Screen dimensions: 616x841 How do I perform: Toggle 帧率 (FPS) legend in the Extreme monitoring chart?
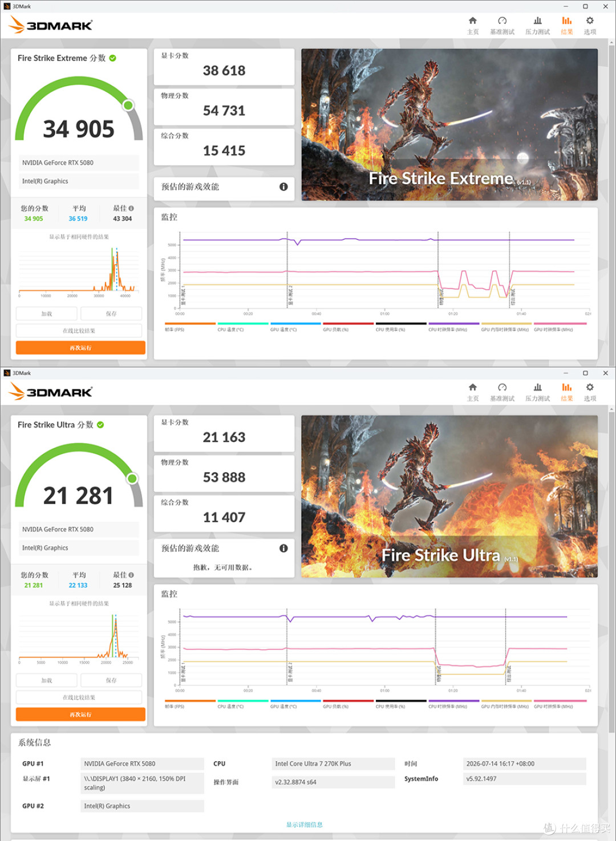pyautogui.click(x=190, y=327)
